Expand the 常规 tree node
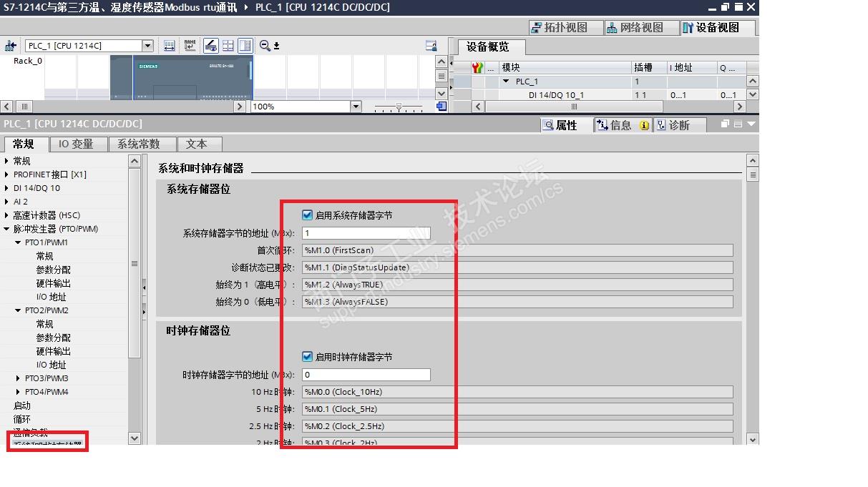This screenshot has height=487, width=868. (x=7, y=161)
